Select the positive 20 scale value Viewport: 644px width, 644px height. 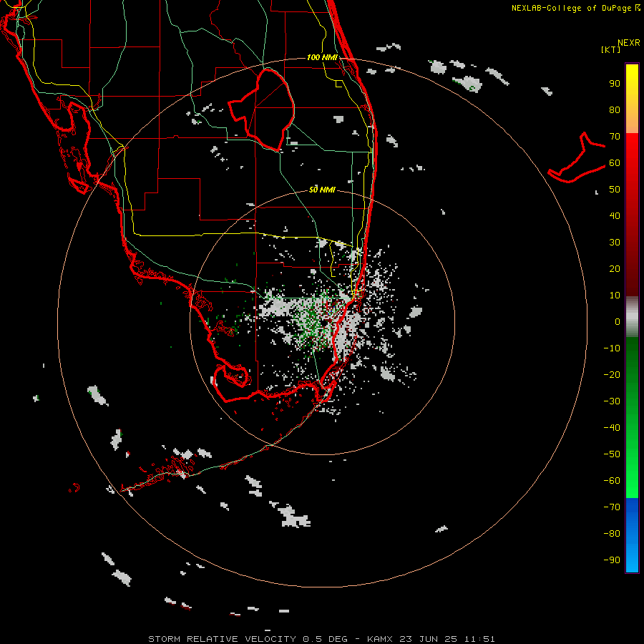pyautogui.click(x=615, y=268)
